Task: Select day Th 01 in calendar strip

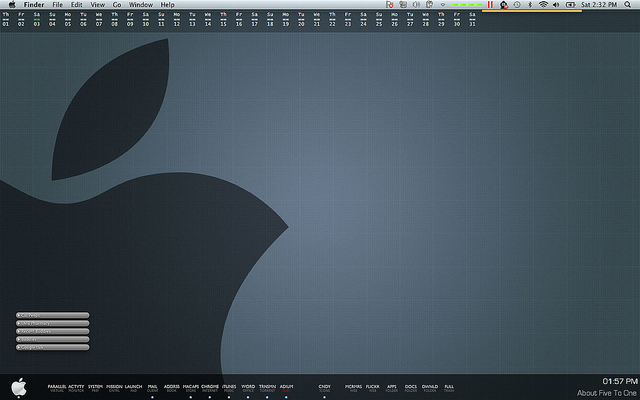Action: [6, 19]
